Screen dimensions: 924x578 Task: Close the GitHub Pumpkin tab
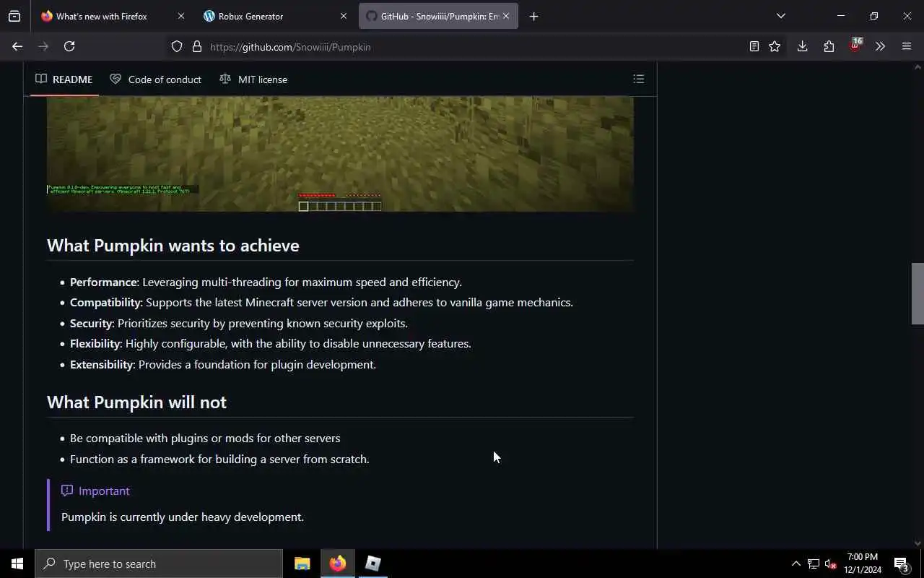click(x=506, y=16)
